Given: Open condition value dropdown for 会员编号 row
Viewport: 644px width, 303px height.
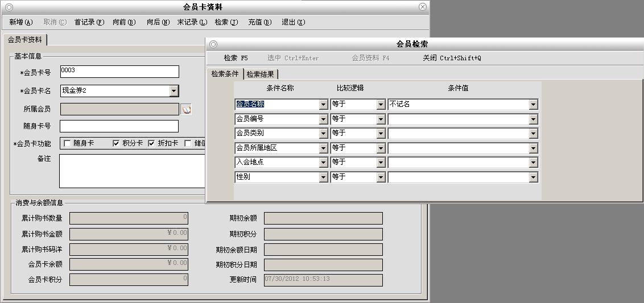Looking at the screenshot, I should coord(533,119).
